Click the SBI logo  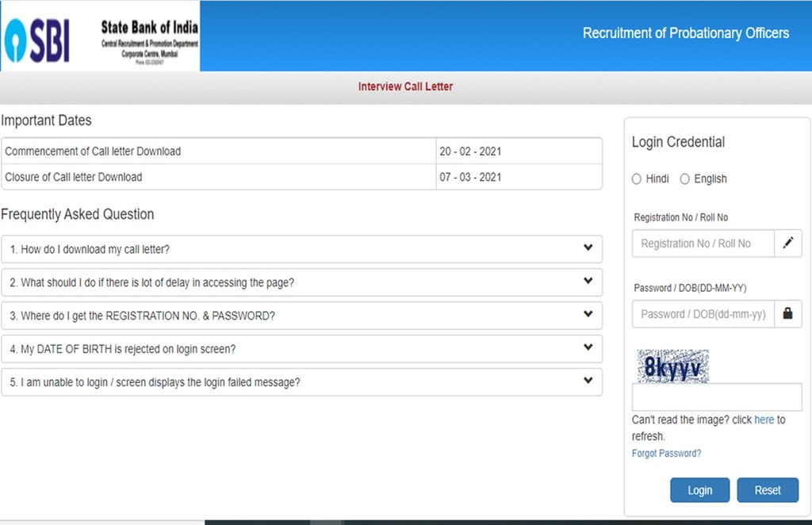coord(36,40)
